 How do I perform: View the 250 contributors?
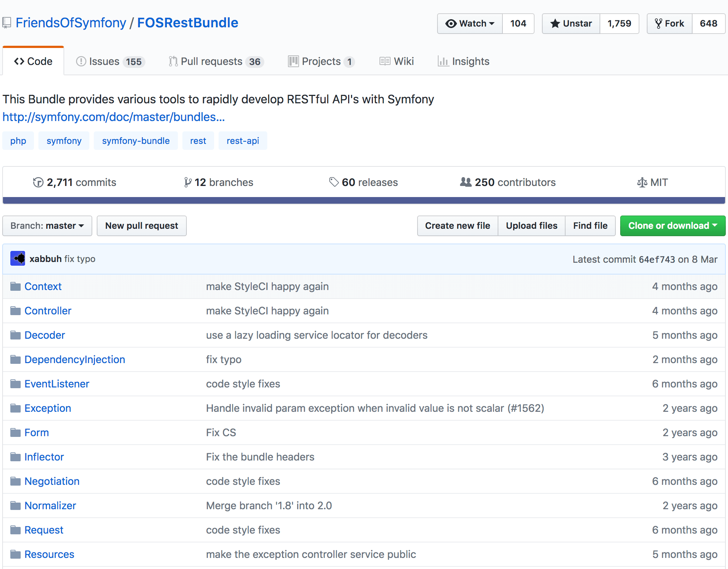click(508, 182)
